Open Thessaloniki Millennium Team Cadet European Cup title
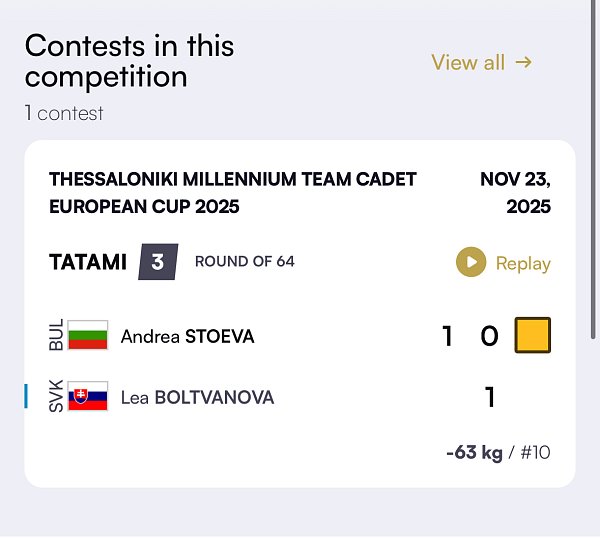This screenshot has width=600, height=538. coord(232,193)
